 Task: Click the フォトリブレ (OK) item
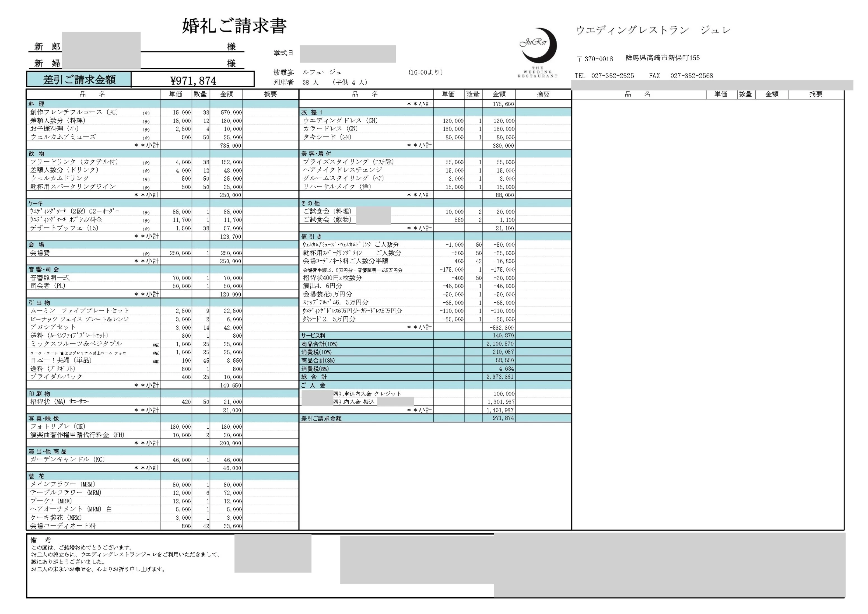tap(58, 426)
